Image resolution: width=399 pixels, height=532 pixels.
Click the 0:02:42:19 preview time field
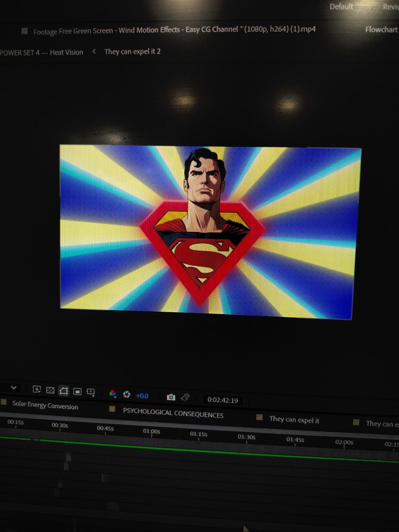click(x=222, y=400)
